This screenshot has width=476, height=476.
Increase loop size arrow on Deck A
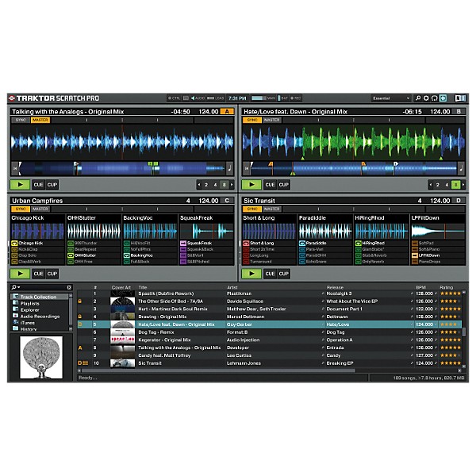click(x=232, y=185)
